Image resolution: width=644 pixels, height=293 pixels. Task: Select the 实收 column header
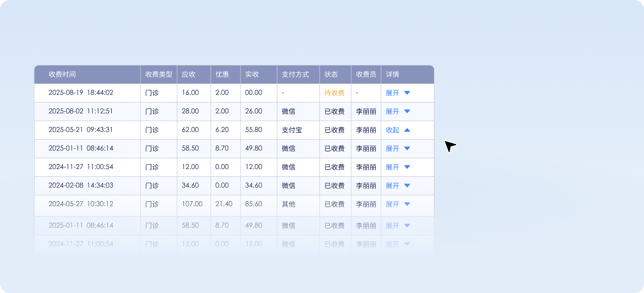point(252,74)
